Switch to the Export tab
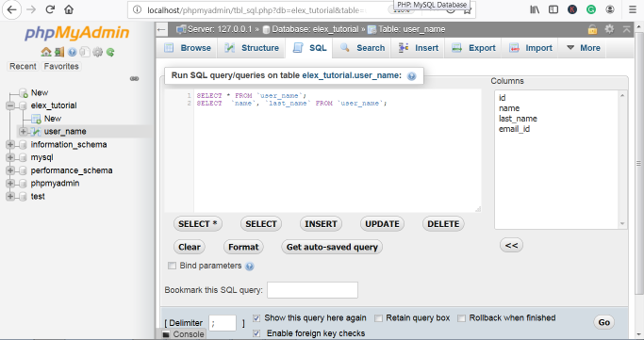644x340 pixels. tap(474, 48)
